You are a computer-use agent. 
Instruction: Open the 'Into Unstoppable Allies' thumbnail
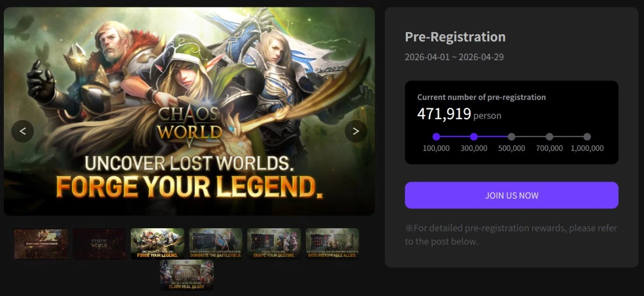(x=332, y=243)
